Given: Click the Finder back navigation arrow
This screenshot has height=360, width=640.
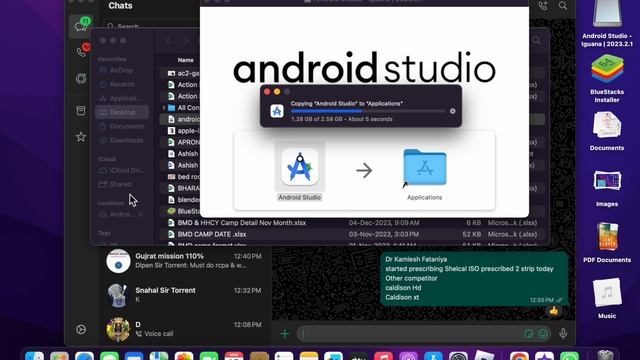Looking at the screenshot, I should pyautogui.click(x=168, y=40).
